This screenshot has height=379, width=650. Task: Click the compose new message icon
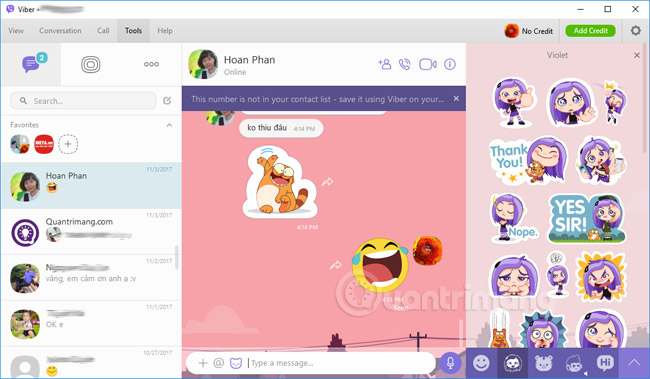167,101
